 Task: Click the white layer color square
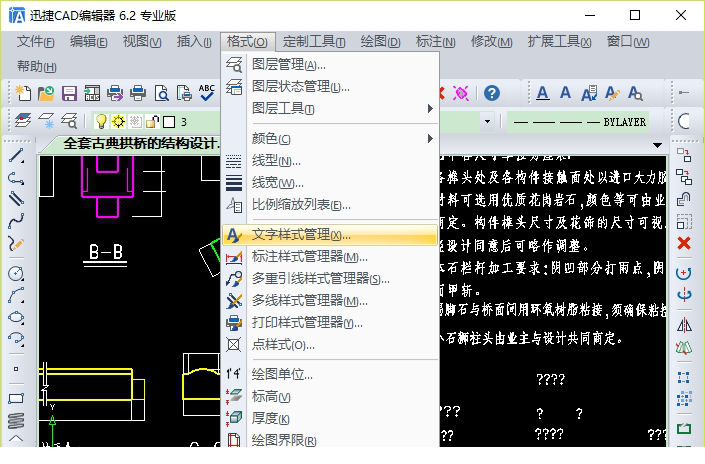click(x=169, y=122)
